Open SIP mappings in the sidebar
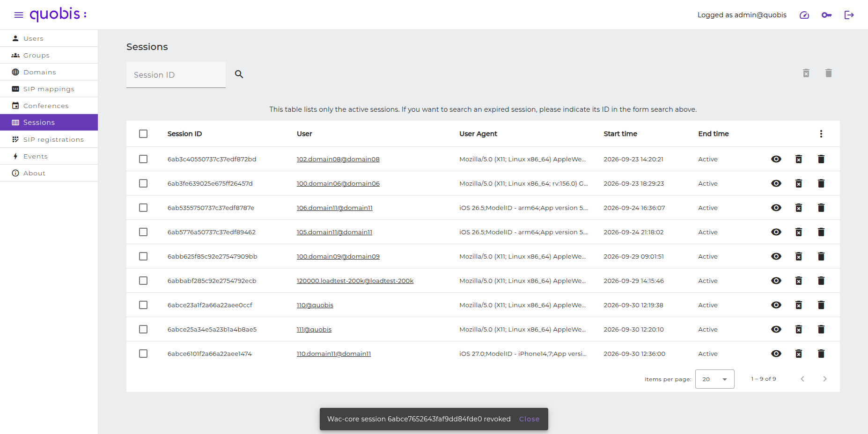Viewport: 868px width, 434px height. 49,89
